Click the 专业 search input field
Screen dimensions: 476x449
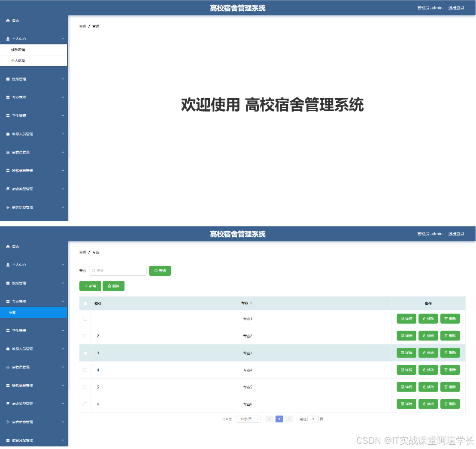[x=118, y=271]
